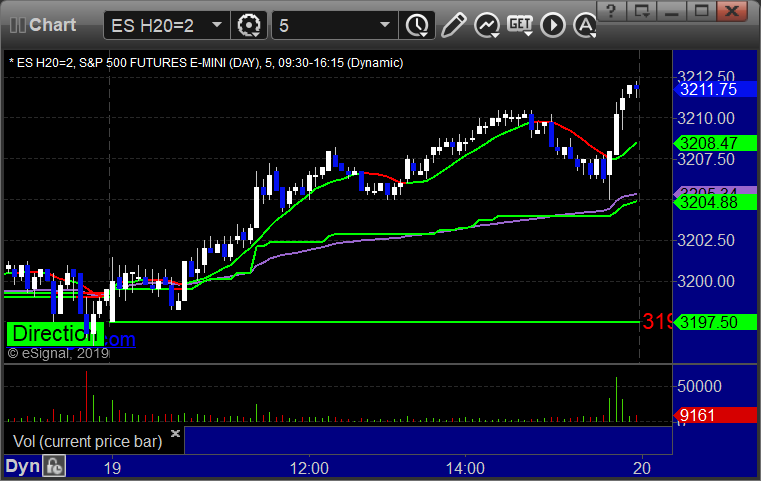Click the 20 date label on time axis

[x=642, y=468]
